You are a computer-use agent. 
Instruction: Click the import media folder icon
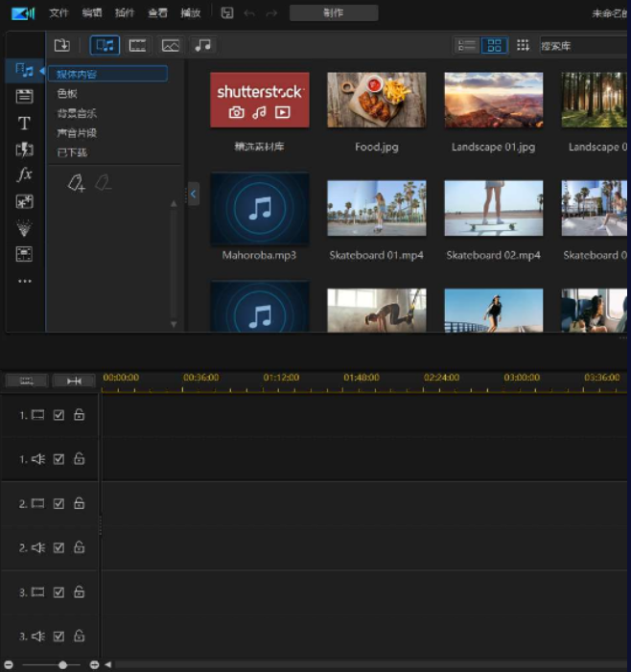point(62,45)
